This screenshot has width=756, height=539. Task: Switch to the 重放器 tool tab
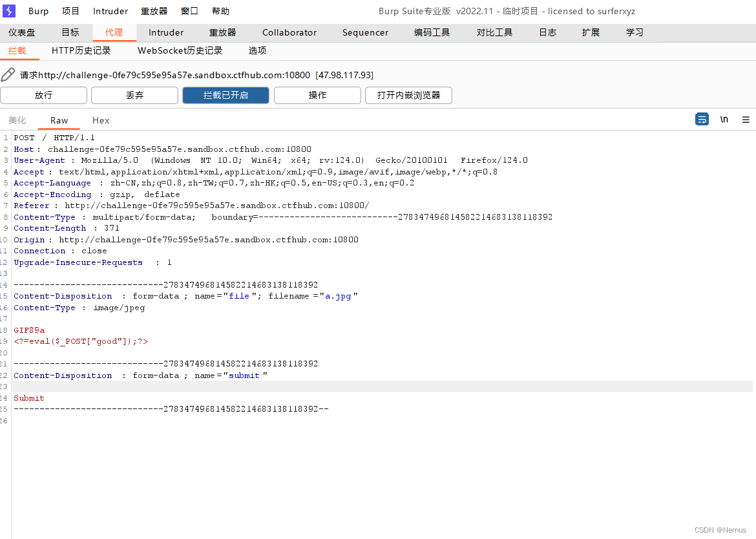[x=222, y=32]
